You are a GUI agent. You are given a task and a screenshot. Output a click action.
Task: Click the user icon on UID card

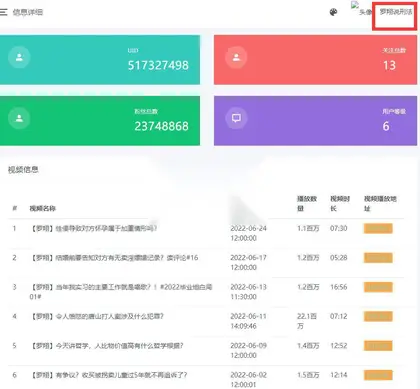coord(19,57)
